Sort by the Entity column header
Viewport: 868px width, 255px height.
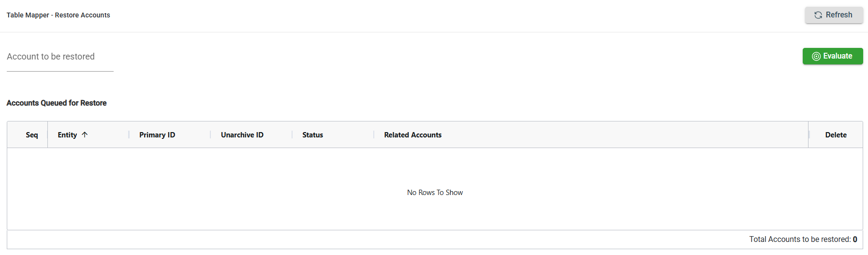click(x=67, y=135)
